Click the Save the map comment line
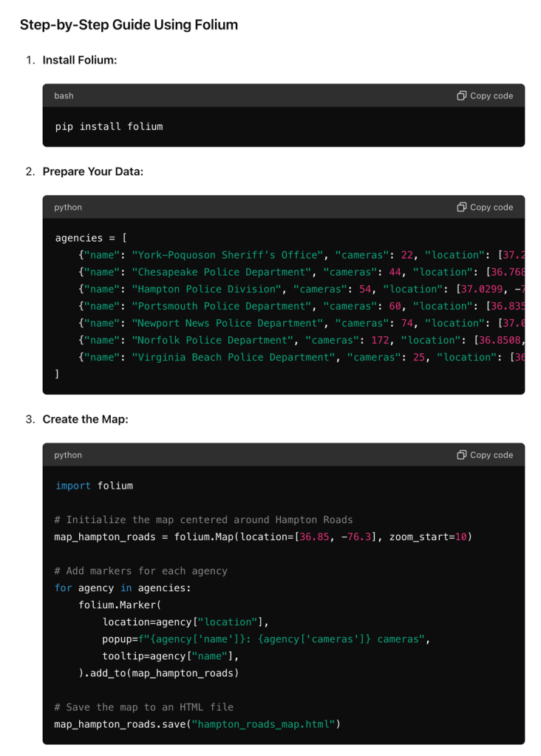 [x=143, y=706]
